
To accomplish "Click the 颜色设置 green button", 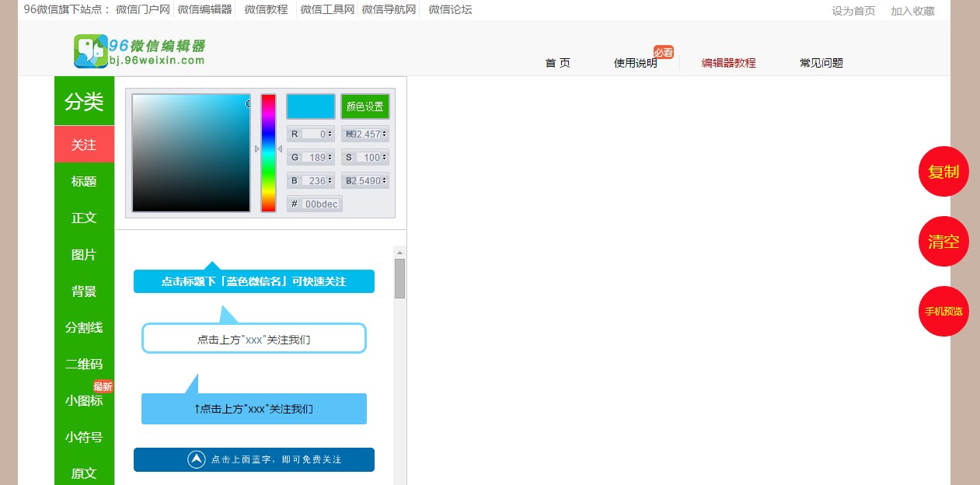I will pyautogui.click(x=364, y=106).
